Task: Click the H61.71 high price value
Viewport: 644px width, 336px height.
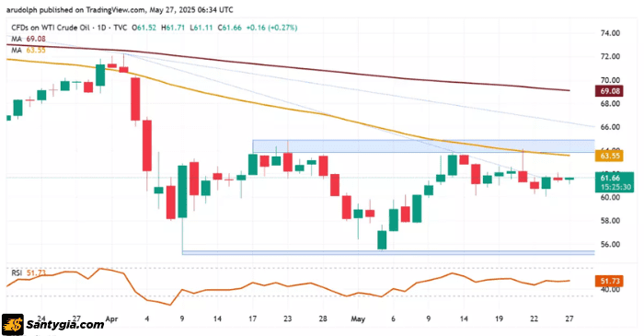Action: (x=173, y=28)
